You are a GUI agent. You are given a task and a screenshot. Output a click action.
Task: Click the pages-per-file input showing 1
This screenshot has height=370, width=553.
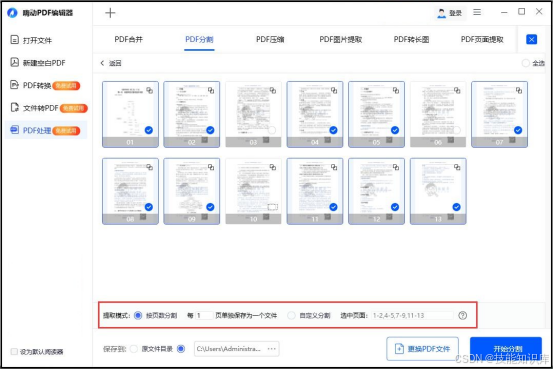click(204, 315)
